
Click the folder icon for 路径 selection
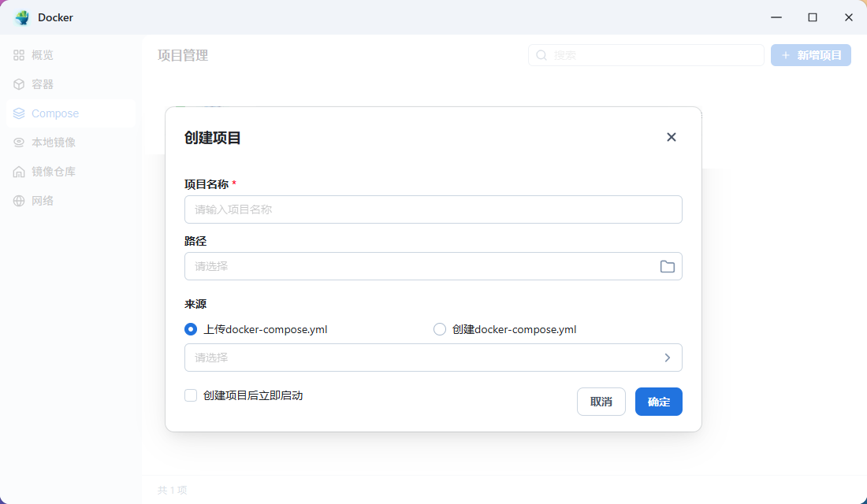(668, 266)
